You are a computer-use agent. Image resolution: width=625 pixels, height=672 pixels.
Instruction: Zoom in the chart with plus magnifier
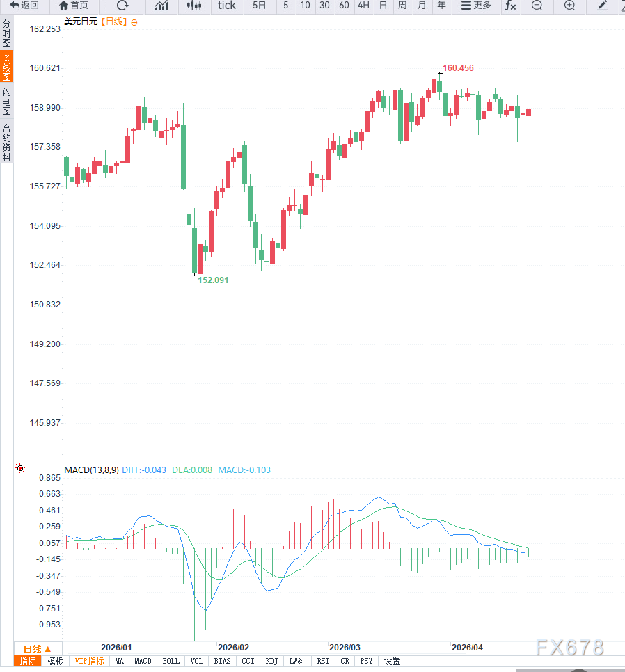pos(570,6)
